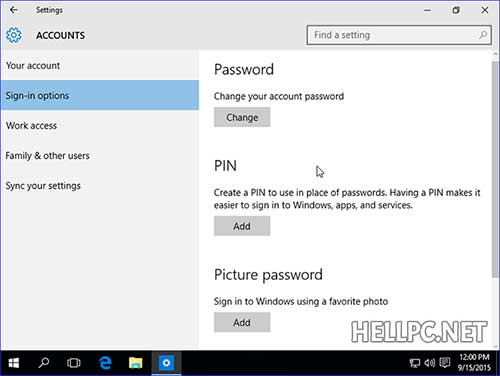Select Sign-in options in sidebar
Screen dimensions: 500x376
tap(100, 95)
